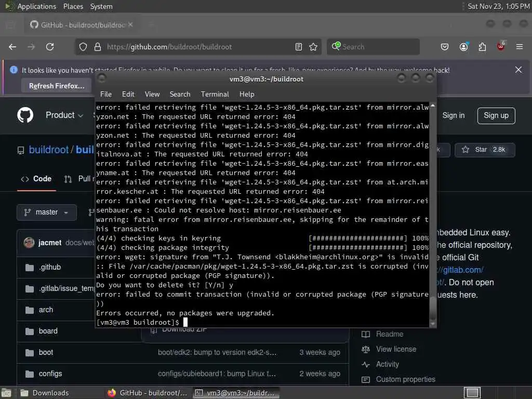
Task: Click the workspace switcher in bottom panel
Action: [x=472, y=393]
